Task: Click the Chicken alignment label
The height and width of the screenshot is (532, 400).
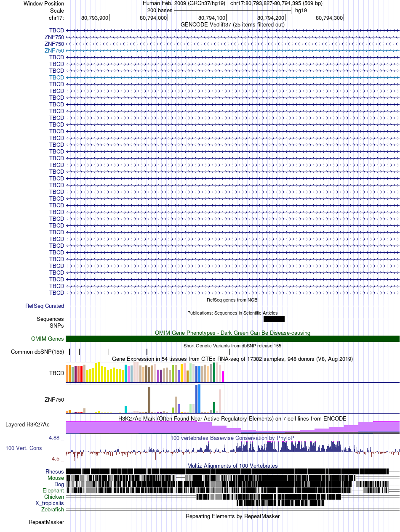Action: pos(54,497)
